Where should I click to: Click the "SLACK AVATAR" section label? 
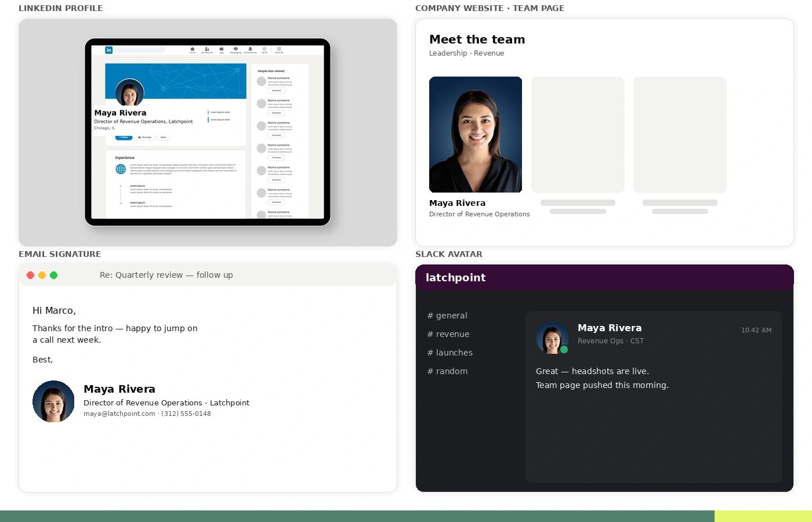[x=449, y=254]
